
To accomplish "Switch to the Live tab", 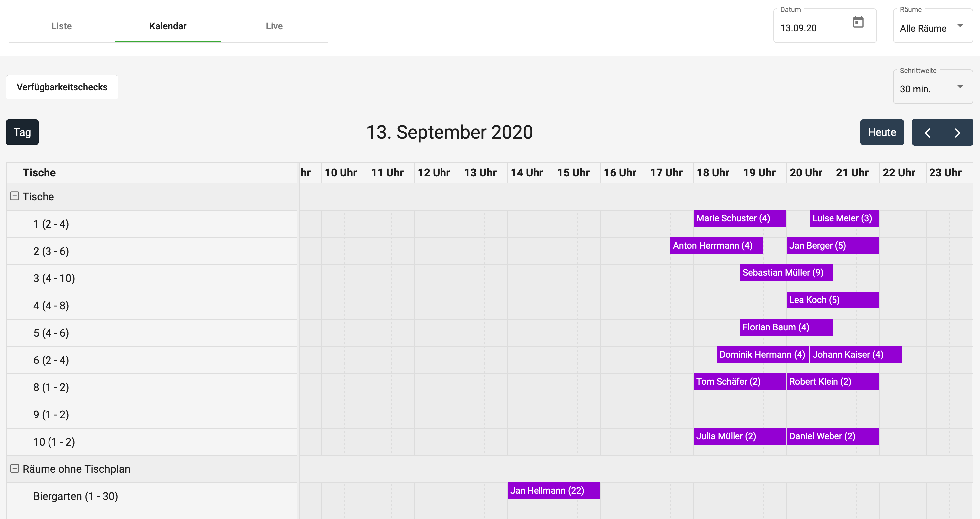I will 274,26.
